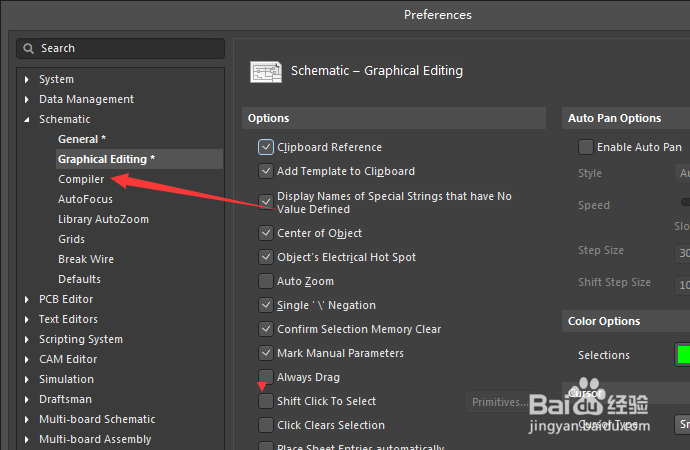Check the Enable Auto Pan option
Viewport: 690px width, 450px height.
pos(586,147)
